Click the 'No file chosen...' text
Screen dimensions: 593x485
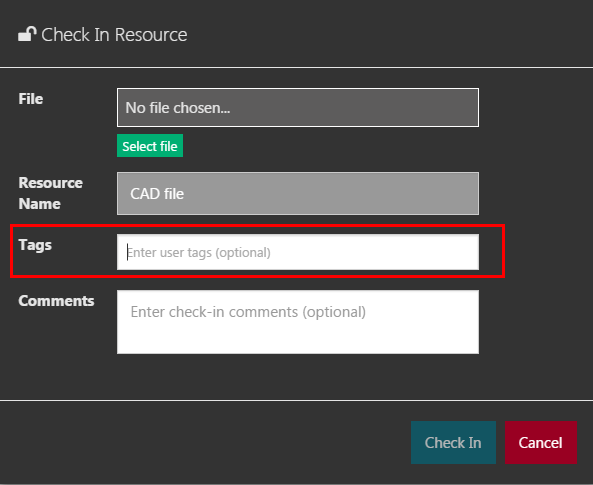coord(178,108)
